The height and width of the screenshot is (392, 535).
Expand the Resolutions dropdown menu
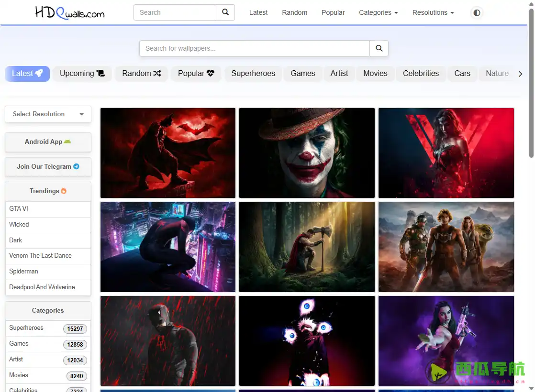(433, 13)
